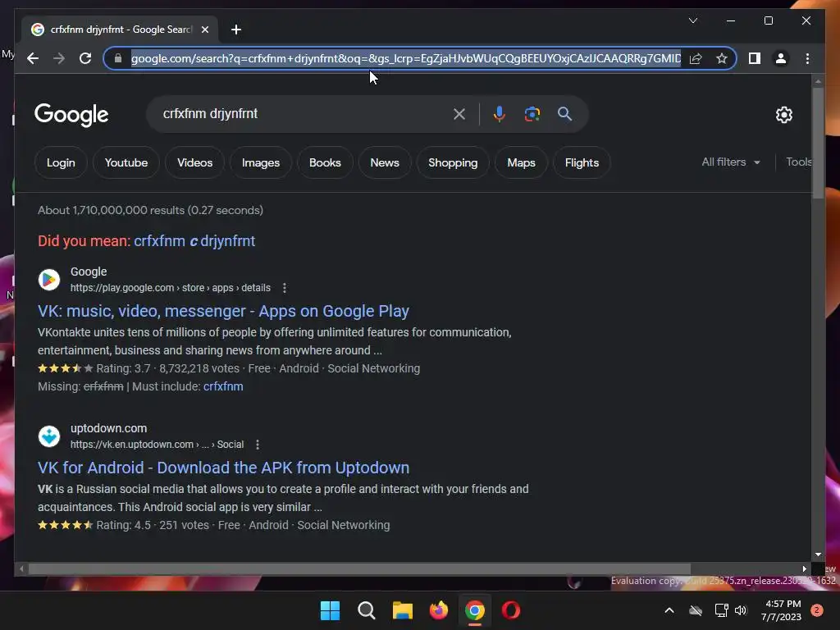Screen dimensions: 840x630
Task: Open three-dot menu for Google Play result
Action: 285,288
